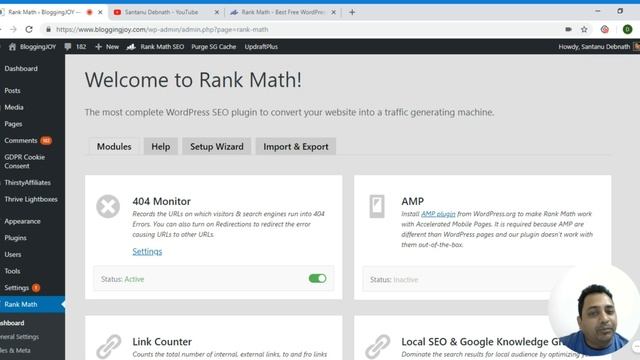Click the Link Counter module title

click(x=162, y=342)
